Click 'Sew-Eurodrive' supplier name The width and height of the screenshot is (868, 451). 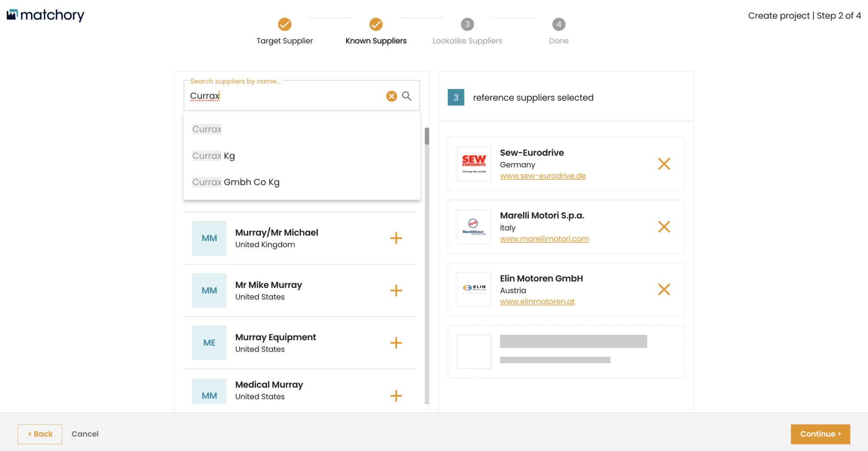pos(532,153)
